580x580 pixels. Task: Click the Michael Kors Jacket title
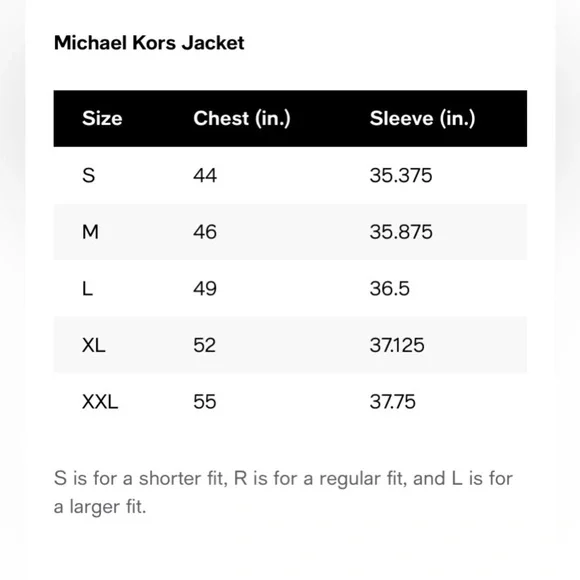pyautogui.click(x=149, y=43)
